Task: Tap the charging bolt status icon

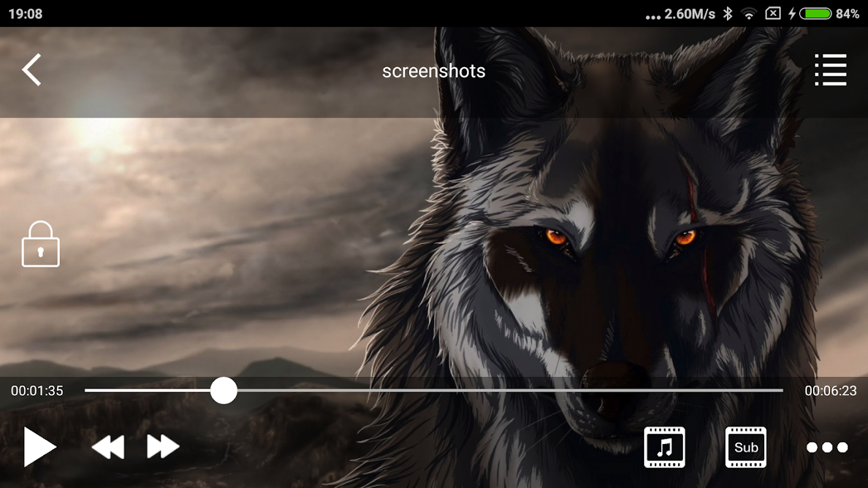Action: click(792, 13)
